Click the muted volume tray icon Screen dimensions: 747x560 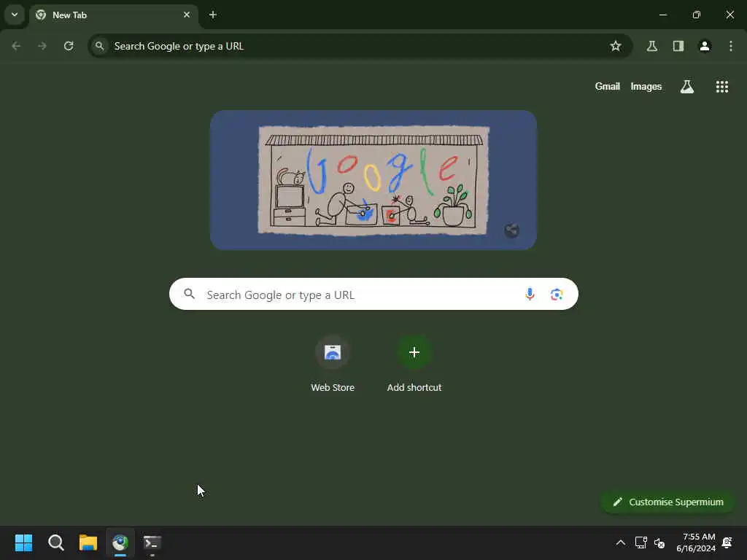(x=659, y=542)
